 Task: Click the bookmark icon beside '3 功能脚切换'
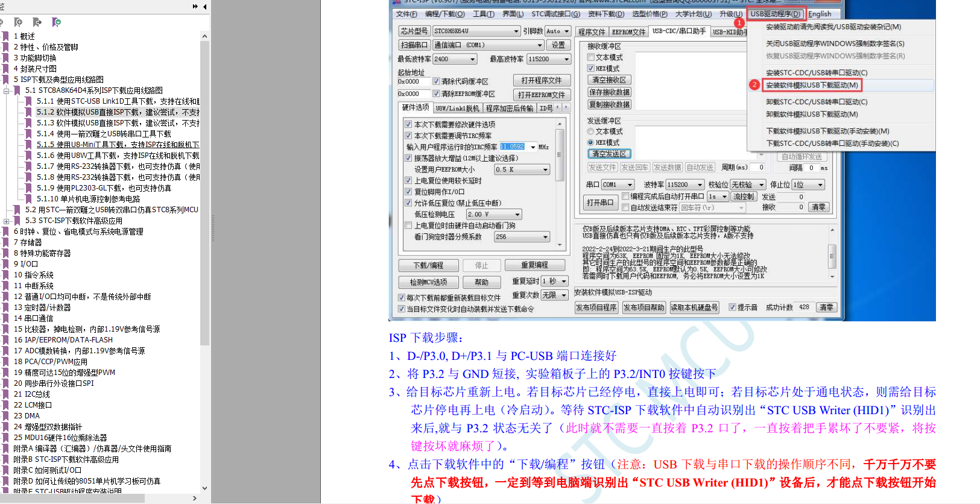[5, 58]
